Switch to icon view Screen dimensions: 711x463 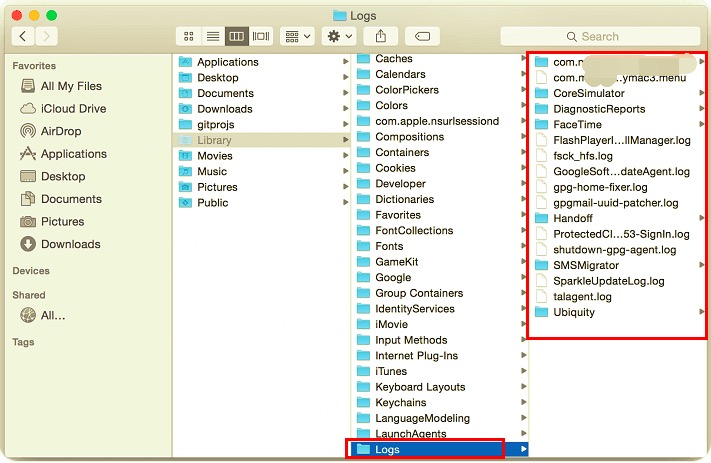coord(189,36)
